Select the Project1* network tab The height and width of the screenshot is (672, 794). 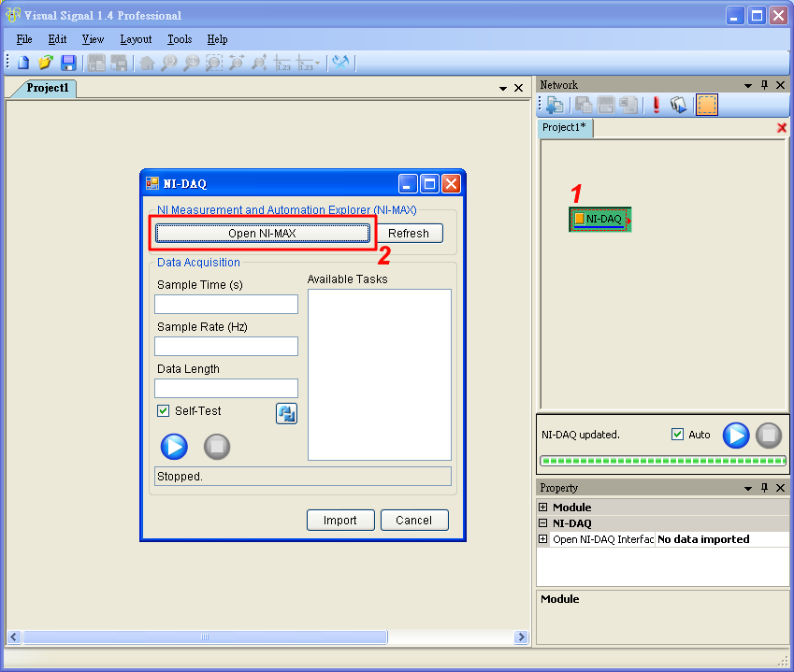564,127
